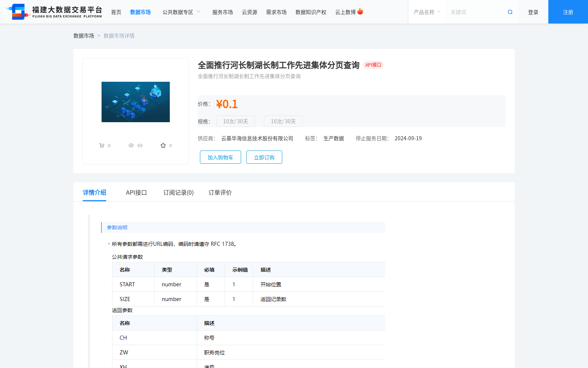
Task: Click the search magnifier icon
Action: [x=510, y=12]
